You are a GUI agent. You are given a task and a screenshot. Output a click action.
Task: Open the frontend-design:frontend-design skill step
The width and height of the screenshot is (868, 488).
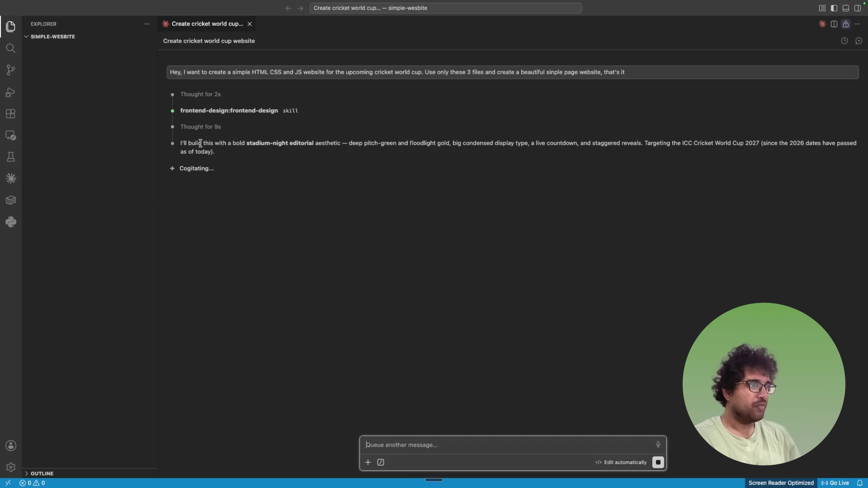pyautogui.click(x=239, y=110)
